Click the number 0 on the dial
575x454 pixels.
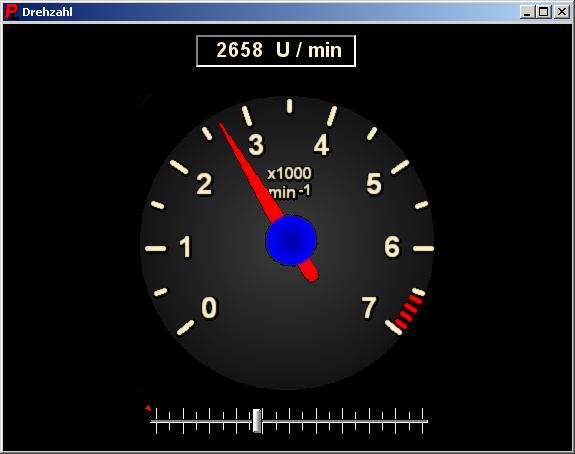[209, 307]
